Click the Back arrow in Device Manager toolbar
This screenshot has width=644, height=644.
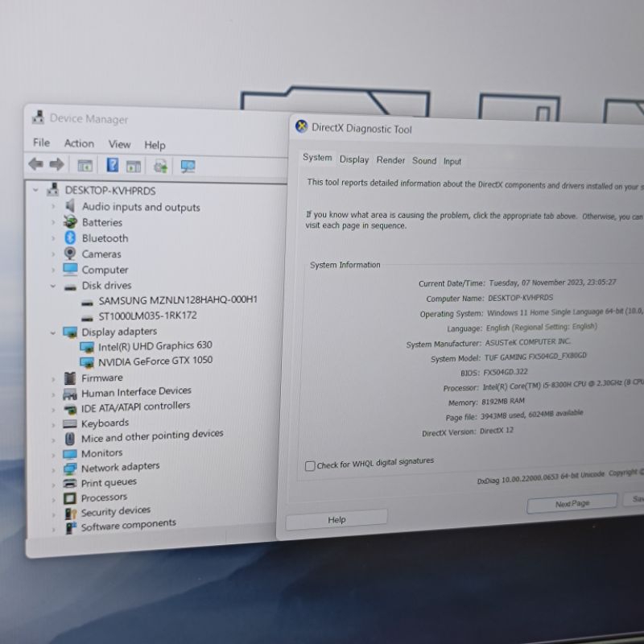pos(36,164)
